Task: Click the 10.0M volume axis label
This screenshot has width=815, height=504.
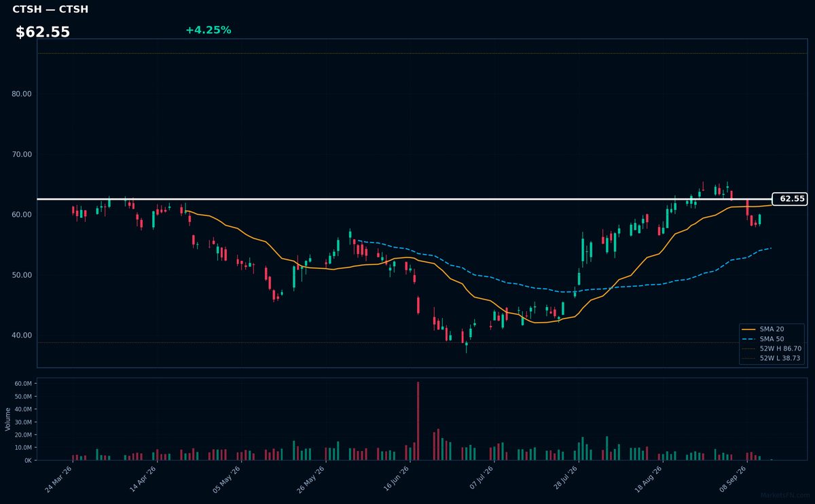Action: pyautogui.click(x=24, y=448)
